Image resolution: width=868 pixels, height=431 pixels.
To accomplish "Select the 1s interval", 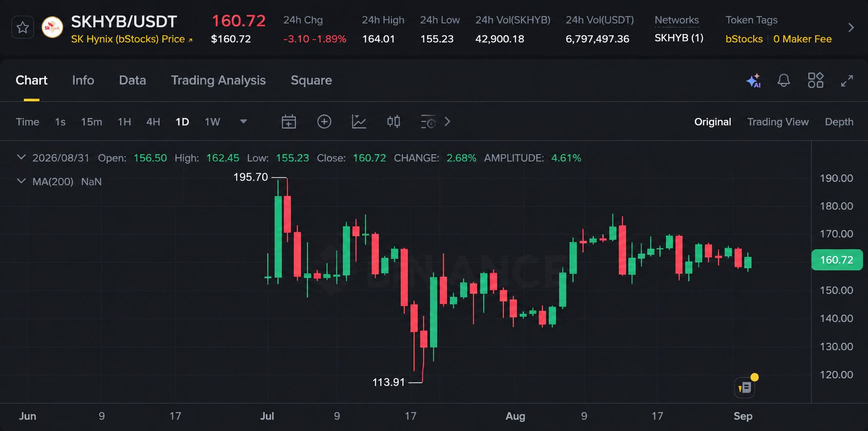I will pyautogui.click(x=60, y=122).
